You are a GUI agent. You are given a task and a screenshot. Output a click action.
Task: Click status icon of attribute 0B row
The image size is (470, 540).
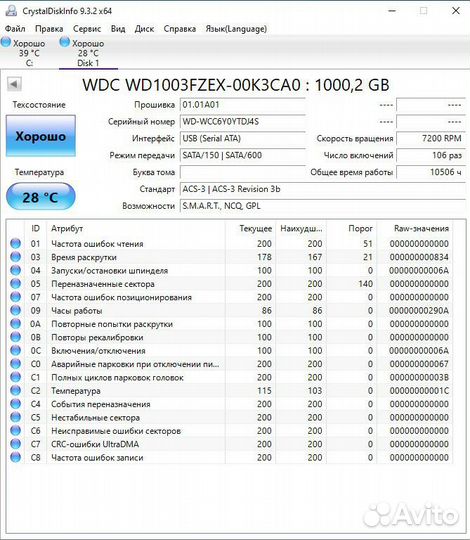point(15,337)
